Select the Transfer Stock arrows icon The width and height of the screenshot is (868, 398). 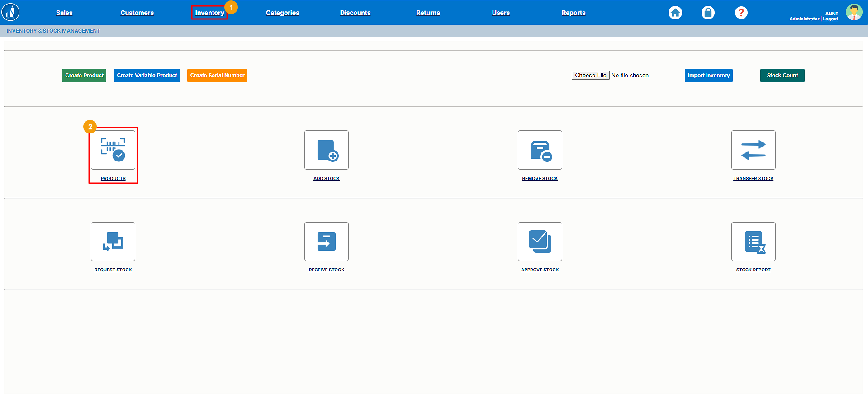click(x=753, y=150)
